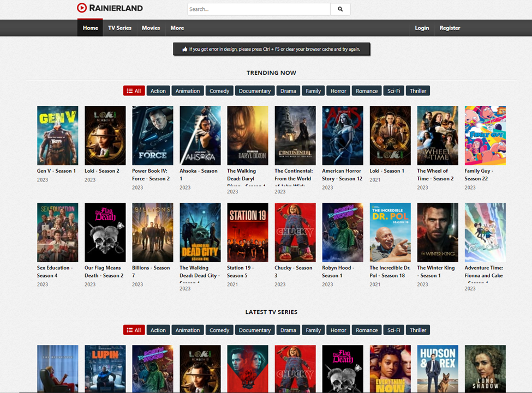Open the Loki Season 2 trending poster
Viewport: 532px width, 393px height.
pyautogui.click(x=105, y=136)
